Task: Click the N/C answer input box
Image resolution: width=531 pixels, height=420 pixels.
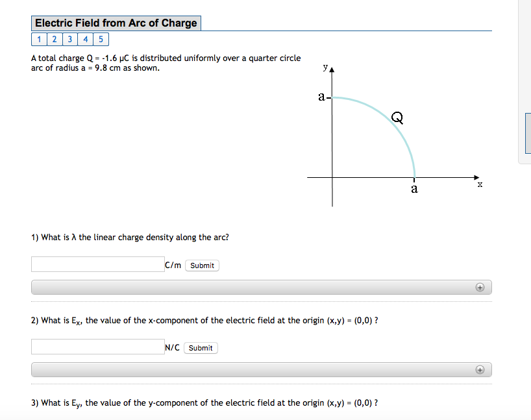Action: tap(97, 346)
